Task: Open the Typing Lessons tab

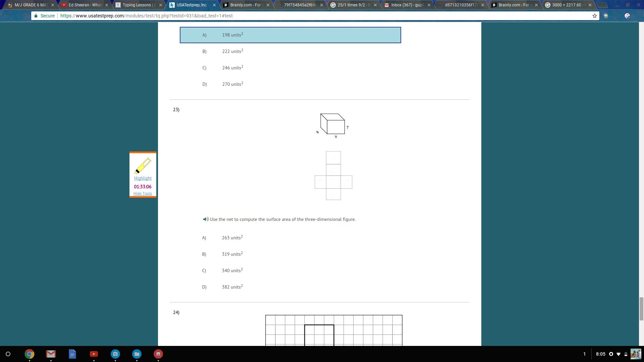Action: [138, 5]
